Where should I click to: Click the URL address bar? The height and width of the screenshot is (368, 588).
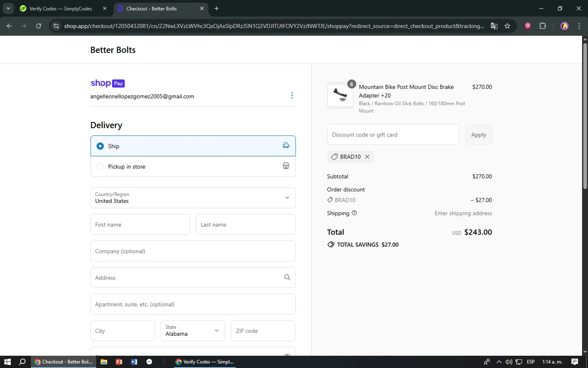tap(274, 26)
